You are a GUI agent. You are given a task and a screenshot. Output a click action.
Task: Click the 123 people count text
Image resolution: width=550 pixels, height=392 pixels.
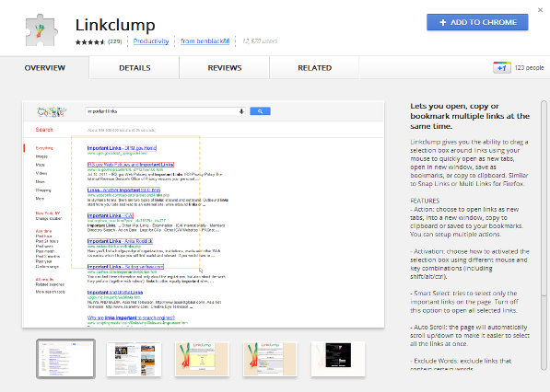529,67
